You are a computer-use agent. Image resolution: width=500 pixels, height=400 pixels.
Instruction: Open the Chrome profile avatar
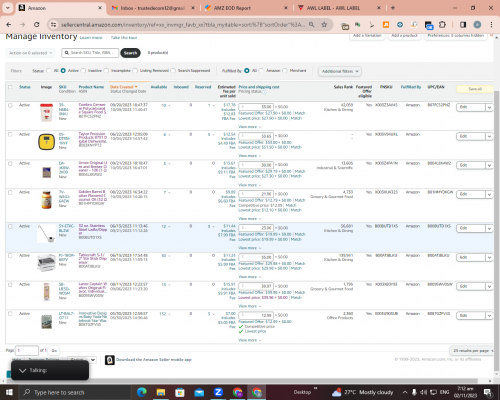click(x=477, y=25)
